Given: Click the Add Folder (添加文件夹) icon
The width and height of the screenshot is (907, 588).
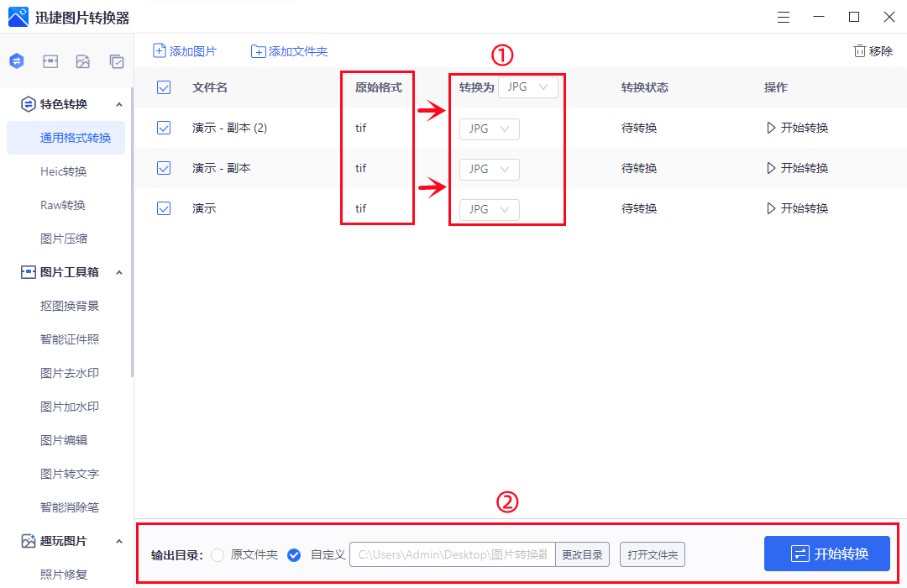Looking at the screenshot, I should coord(259,51).
